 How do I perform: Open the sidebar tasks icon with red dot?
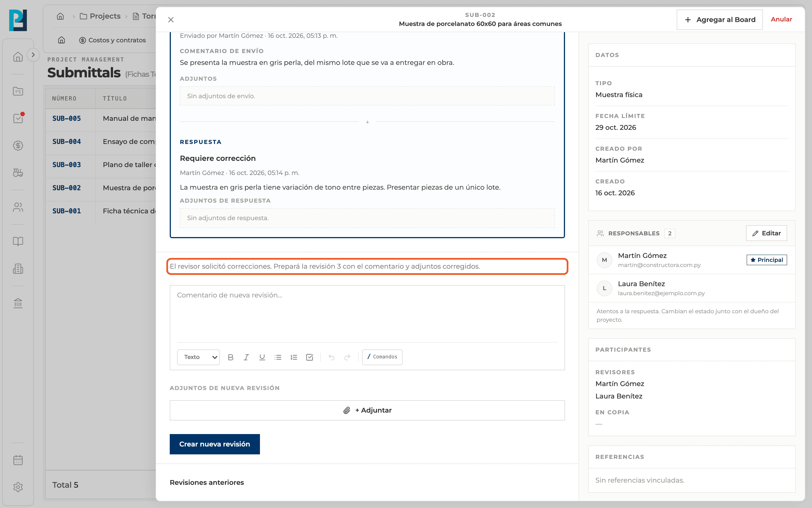pyautogui.click(x=18, y=118)
